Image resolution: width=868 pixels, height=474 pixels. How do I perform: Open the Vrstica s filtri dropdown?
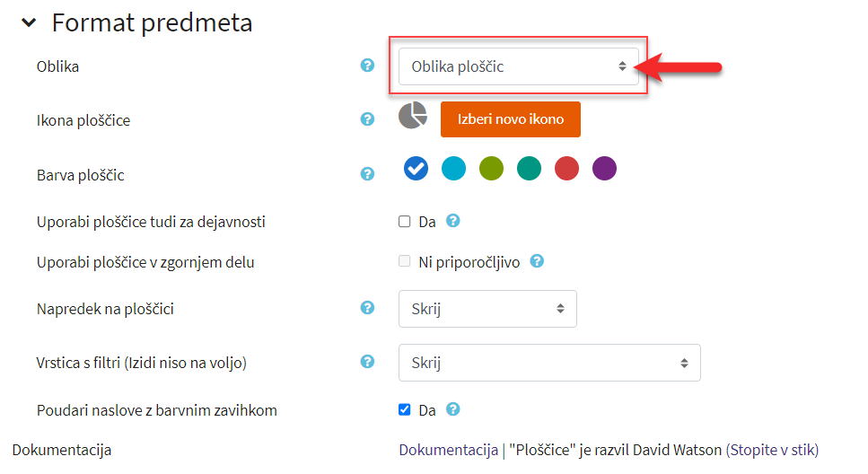click(549, 363)
